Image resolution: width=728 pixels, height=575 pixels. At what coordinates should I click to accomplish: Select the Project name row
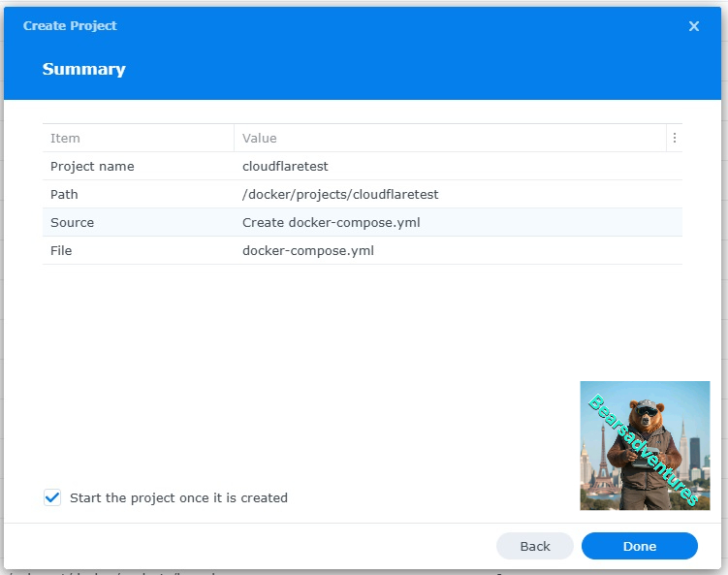92,166
